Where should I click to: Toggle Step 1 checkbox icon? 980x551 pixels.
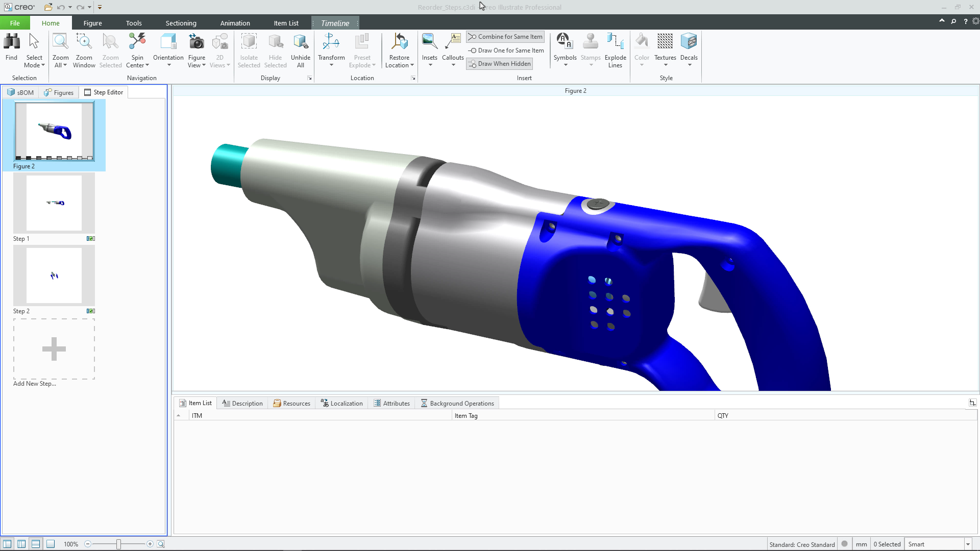(91, 239)
